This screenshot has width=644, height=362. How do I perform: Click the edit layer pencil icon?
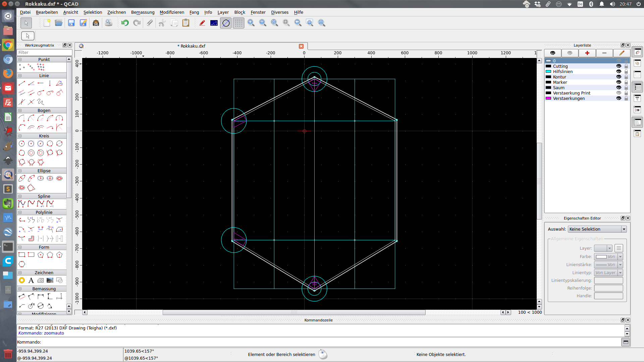622,53
